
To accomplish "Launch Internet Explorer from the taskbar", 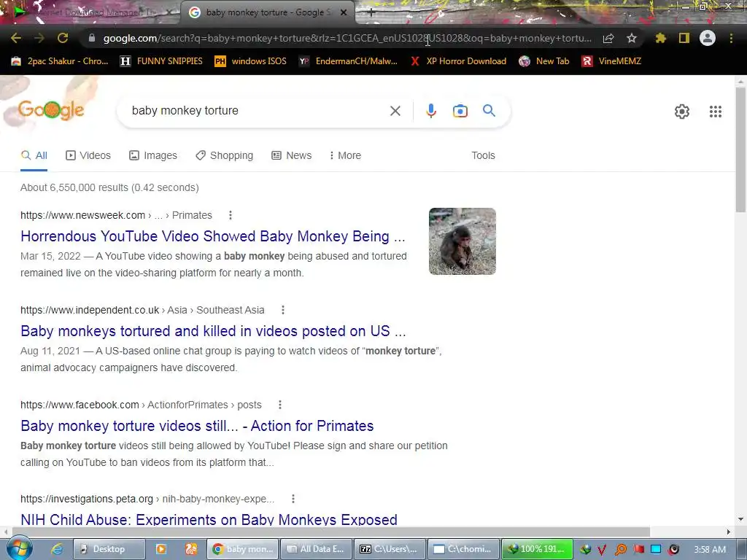I will click(57, 549).
